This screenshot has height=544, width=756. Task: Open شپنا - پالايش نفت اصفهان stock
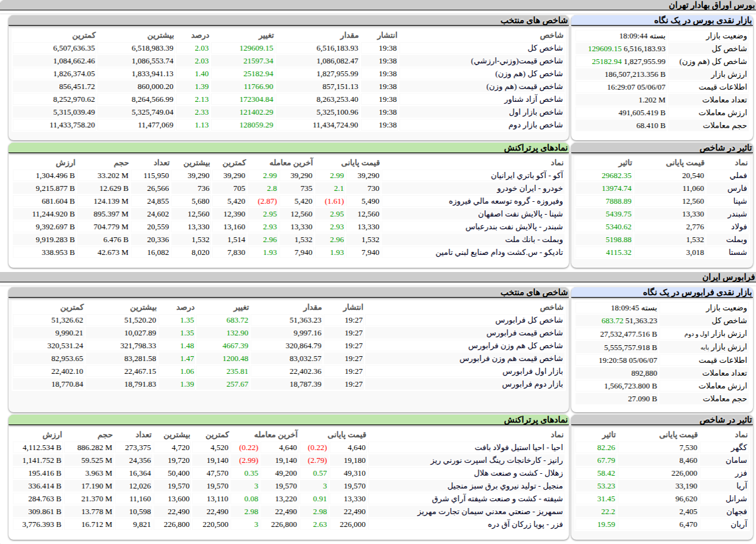click(x=521, y=214)
